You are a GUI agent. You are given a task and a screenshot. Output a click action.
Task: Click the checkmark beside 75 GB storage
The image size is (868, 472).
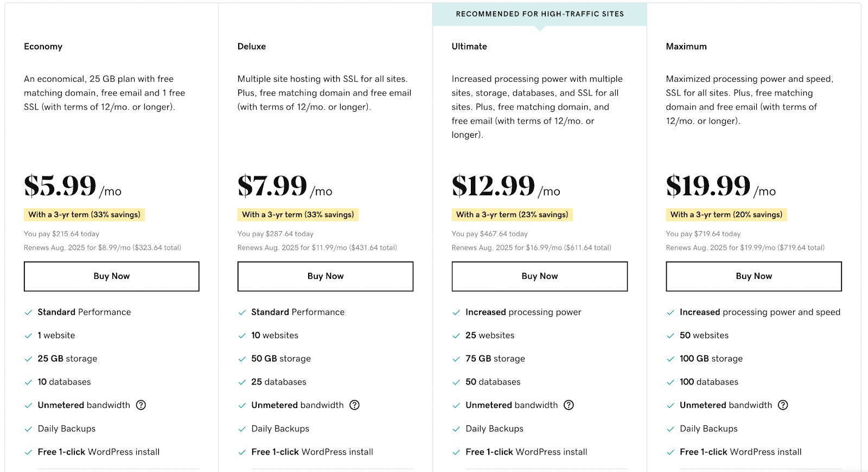point(456,359)
